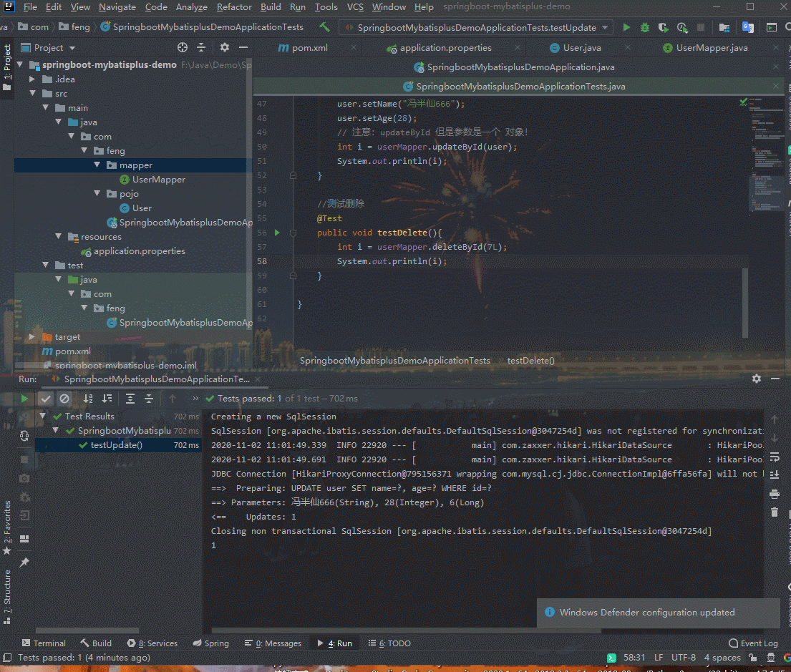Click the locate/scroll-from-source target icon
This screenshot has width=791, height=672.
tap(182, 47)
